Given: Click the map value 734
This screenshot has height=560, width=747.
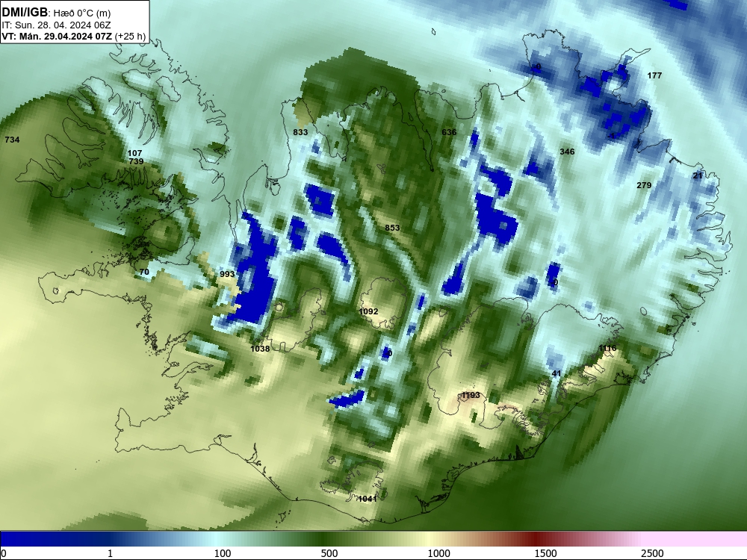Looking at the screenshot, I should (12, 140).
